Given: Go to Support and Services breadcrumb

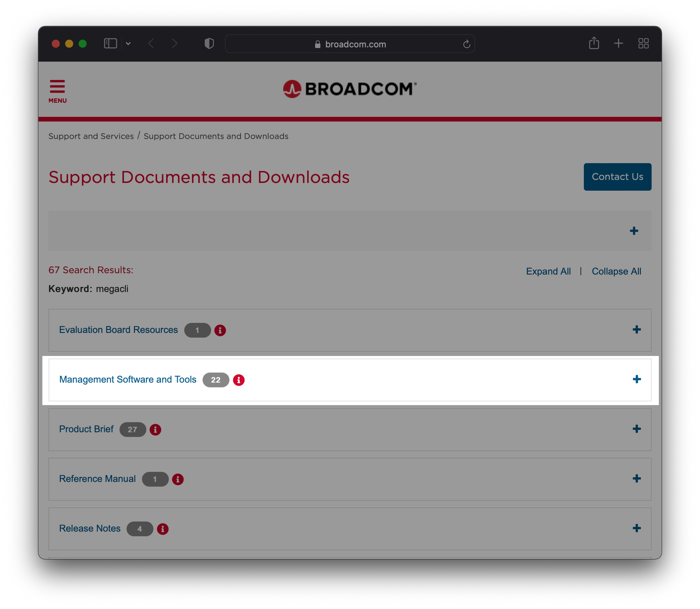Looking at the screenshot, I should [91, 136].
